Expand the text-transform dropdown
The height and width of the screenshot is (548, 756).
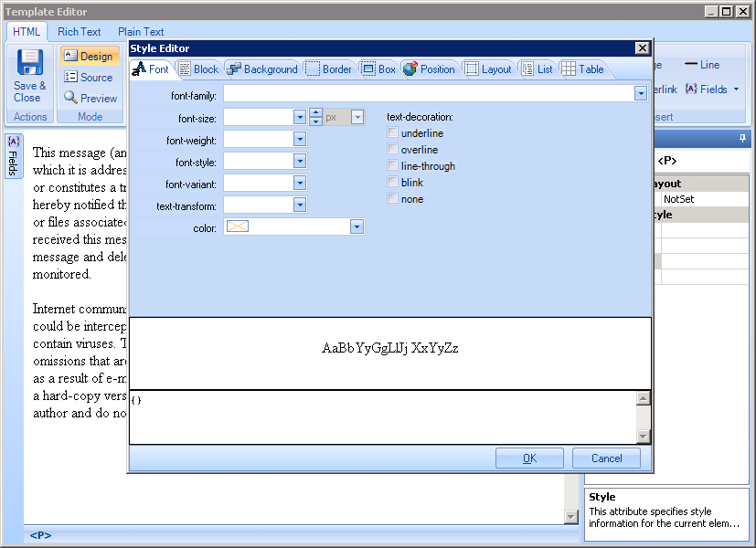click(x=300, y=205)
